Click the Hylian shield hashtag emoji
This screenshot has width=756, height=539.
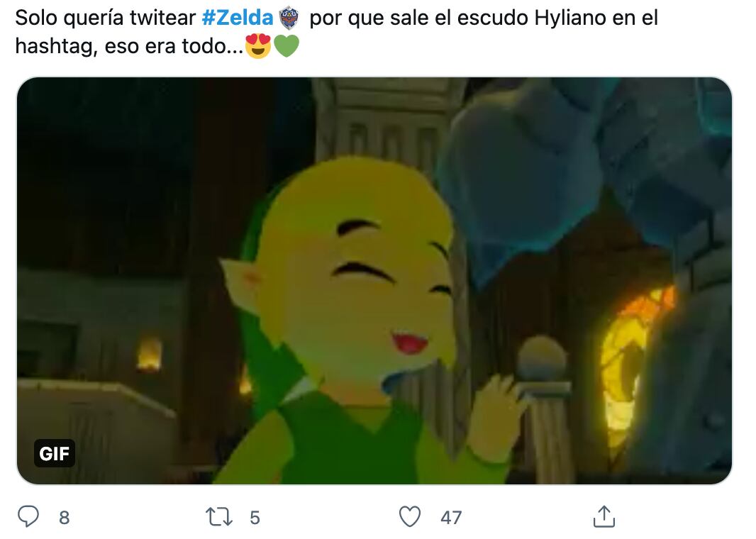(x=289, y=18)
